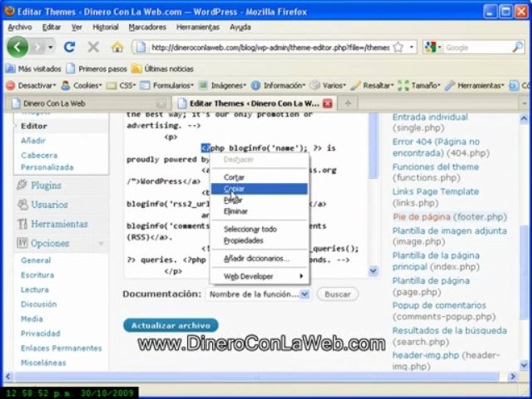Click the page identity icon in address bar

(x=140, y=47)
